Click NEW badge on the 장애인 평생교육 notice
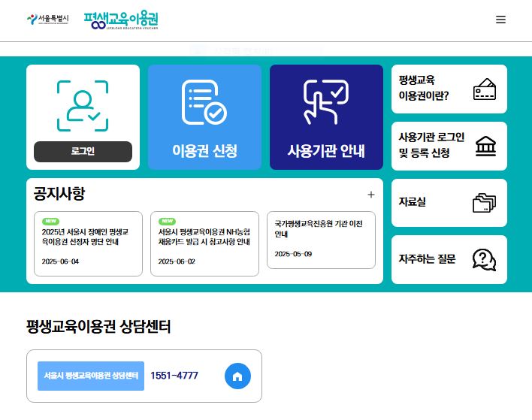Screen dimensions: 532x420 point(51,221)
